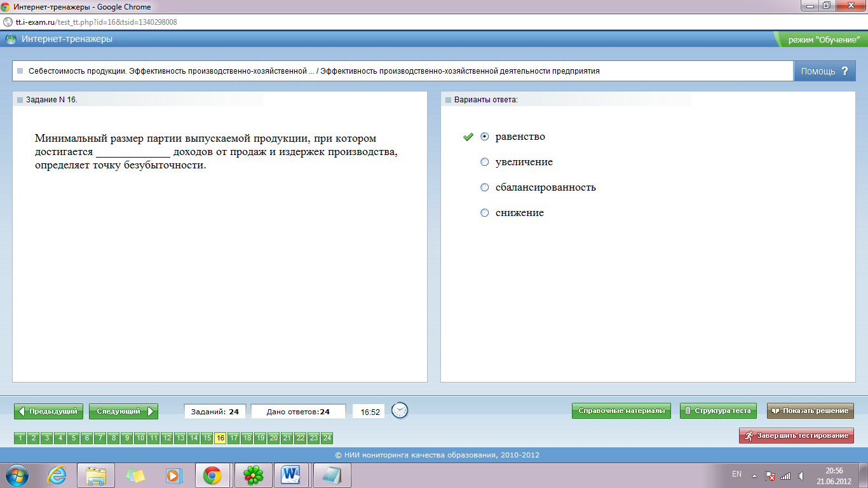Click the 'Заданий: 24' counter
The image size is (868, 488).
click(x=215, y=412)
